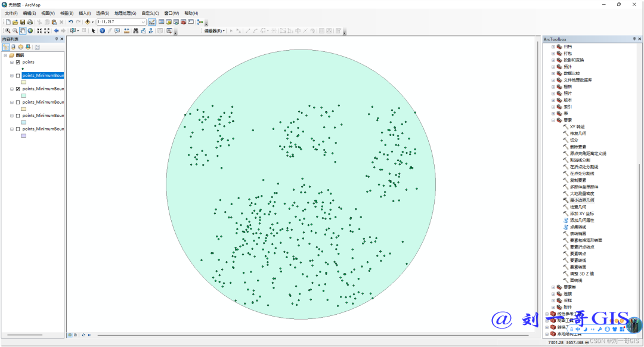Expand the 投影和变换 toolset
The width and height of the screenshot is (644, 347).
pos(553,60)
